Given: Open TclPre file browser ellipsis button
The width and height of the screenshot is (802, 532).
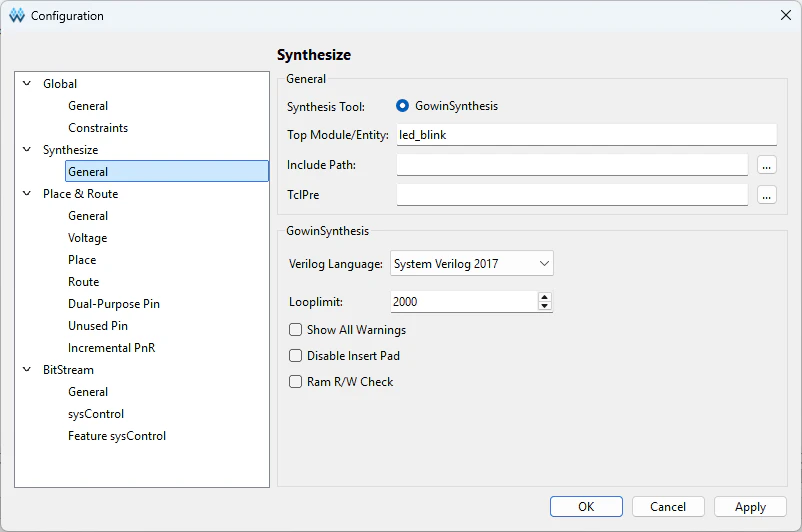Looking at the screenshot, I should [767, 195].
